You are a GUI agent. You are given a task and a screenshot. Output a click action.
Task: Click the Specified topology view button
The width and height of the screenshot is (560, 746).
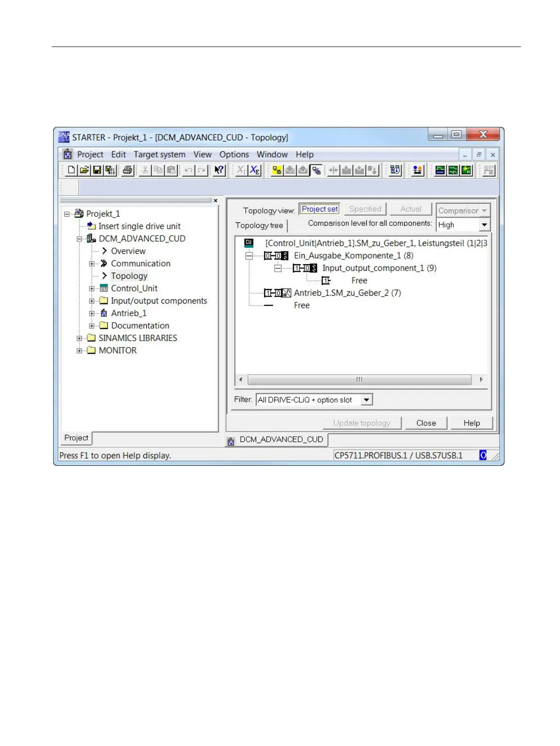[x=365, y=209]
